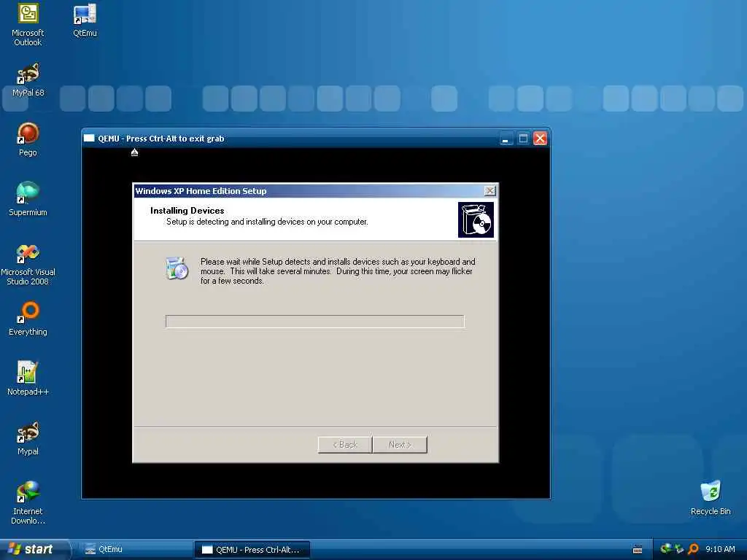Click 'Setup is detecting and installing devices' text

(267, 222)
